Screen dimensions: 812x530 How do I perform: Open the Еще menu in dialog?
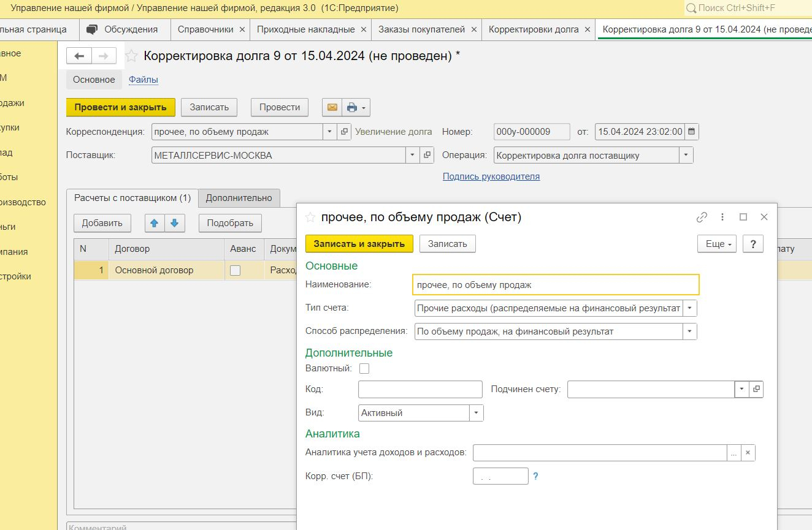(716, 243)
